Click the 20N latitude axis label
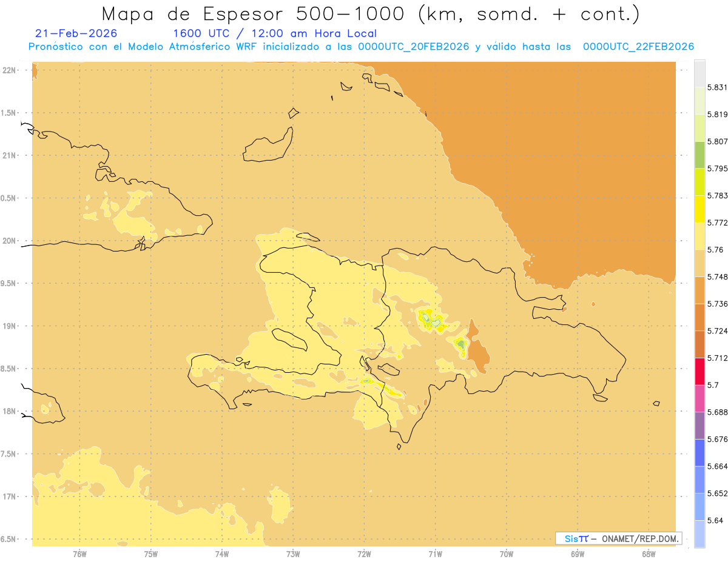Screen dimensions: 728x562 pos(10,241)
